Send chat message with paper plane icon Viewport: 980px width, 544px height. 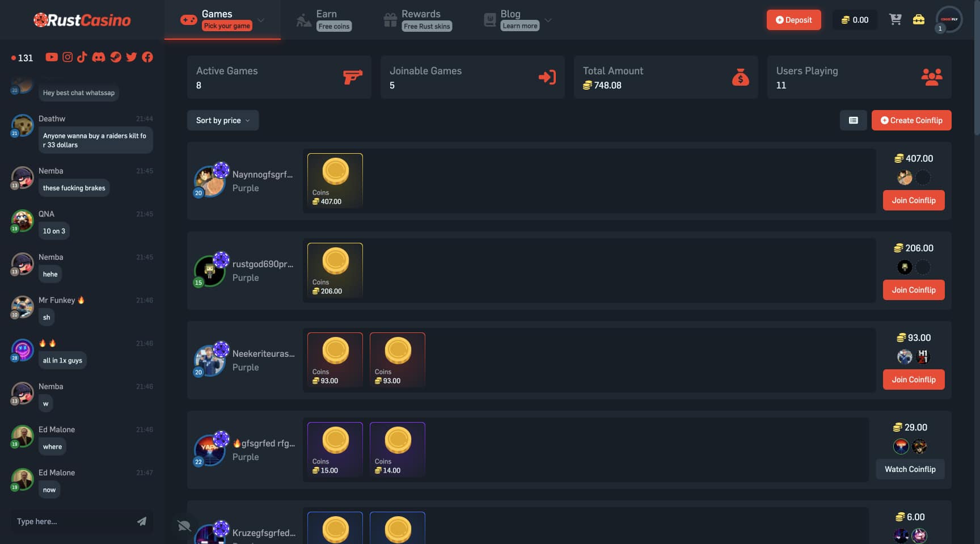coord(142,521)
